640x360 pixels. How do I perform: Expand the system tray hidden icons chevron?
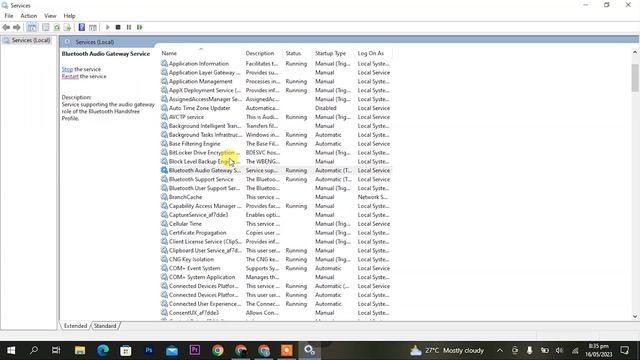tap(500, 350)
